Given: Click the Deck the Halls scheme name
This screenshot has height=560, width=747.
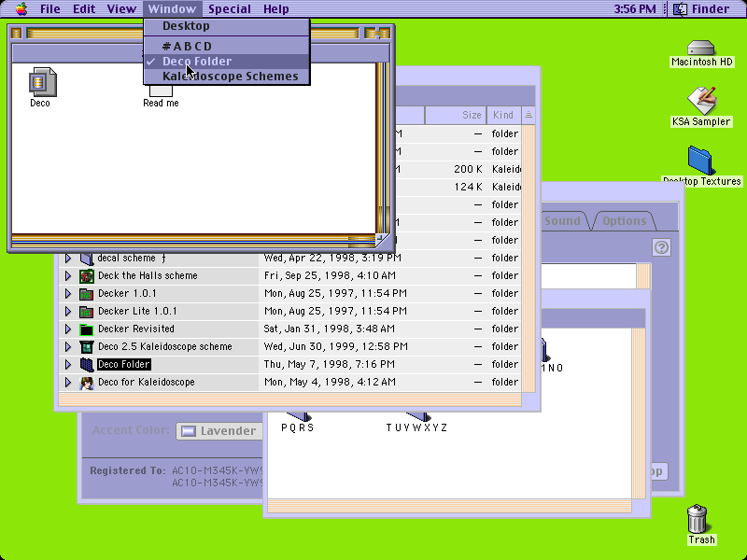Looking at the screenshot, I should (x=148, y=275).
